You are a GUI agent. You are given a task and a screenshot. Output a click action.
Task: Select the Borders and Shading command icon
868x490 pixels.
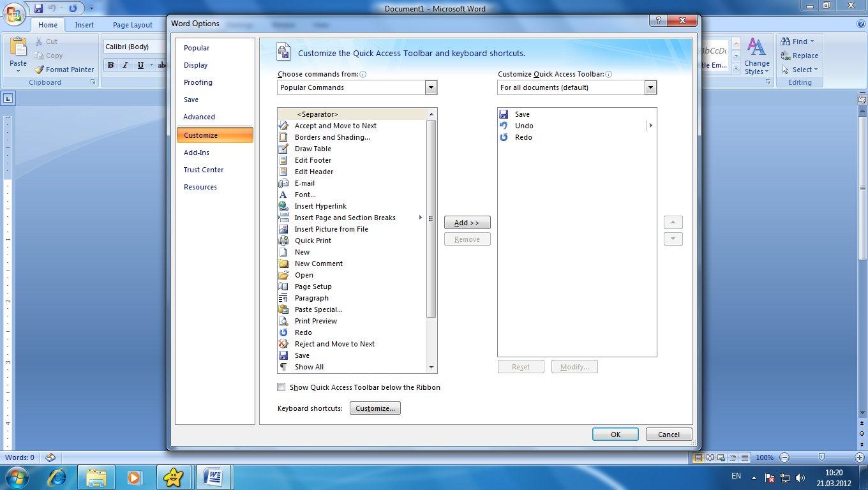click(x=283, y=137)
